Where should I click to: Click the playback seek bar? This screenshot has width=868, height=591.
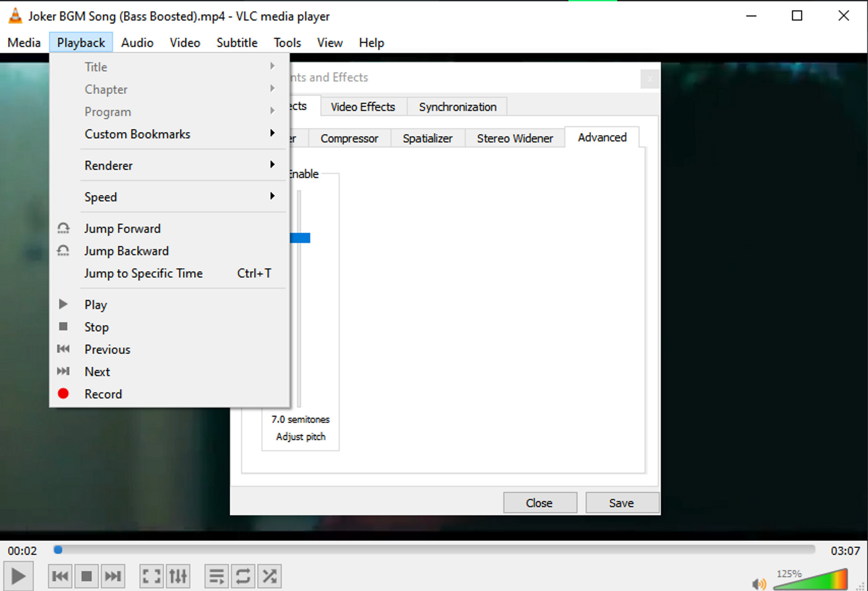click(x=434, y=550)
